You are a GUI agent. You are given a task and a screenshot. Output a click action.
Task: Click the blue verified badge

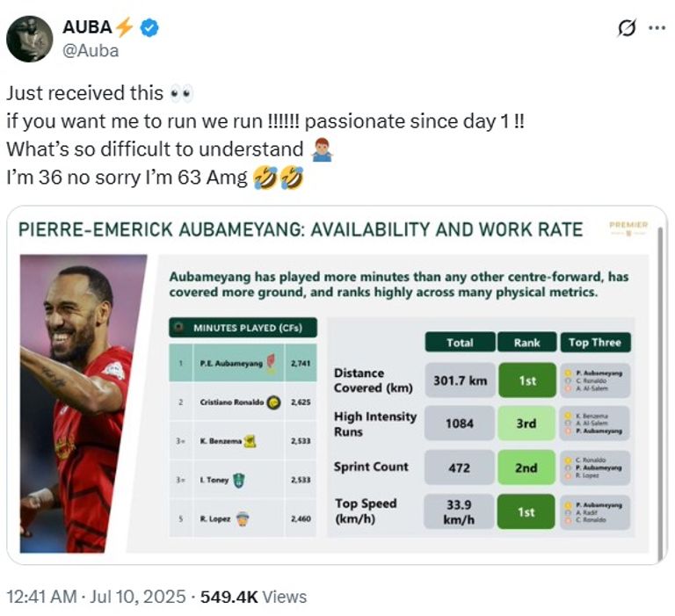[x=149, y=27]
